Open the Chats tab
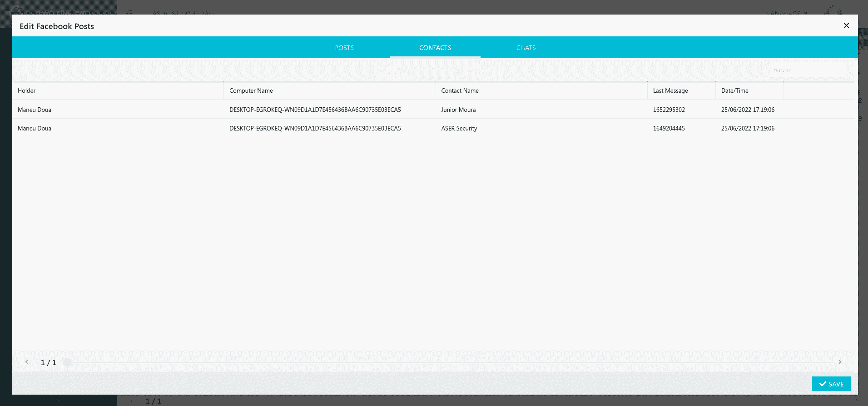The height and width of the screenshot is (406, 868). click(x=526, y=47)
